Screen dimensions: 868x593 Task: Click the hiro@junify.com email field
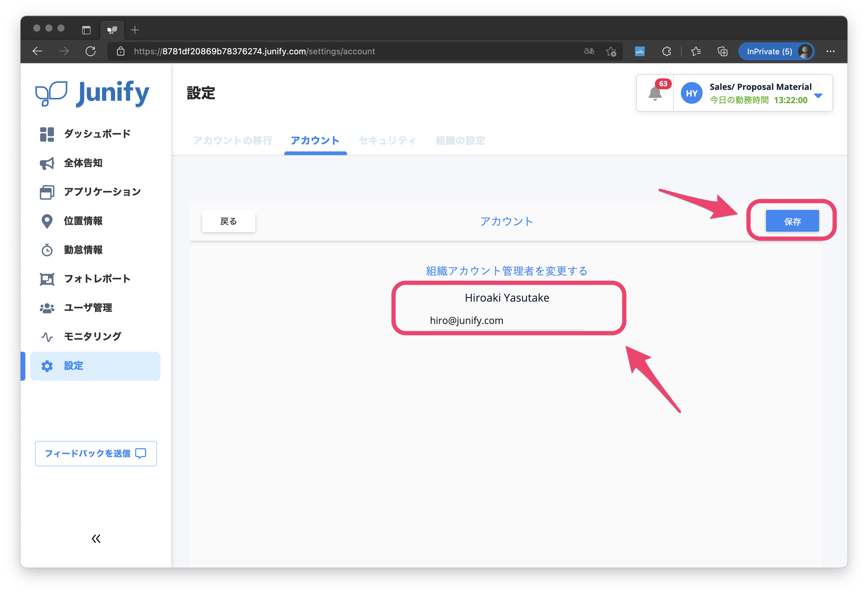[506, 321]
